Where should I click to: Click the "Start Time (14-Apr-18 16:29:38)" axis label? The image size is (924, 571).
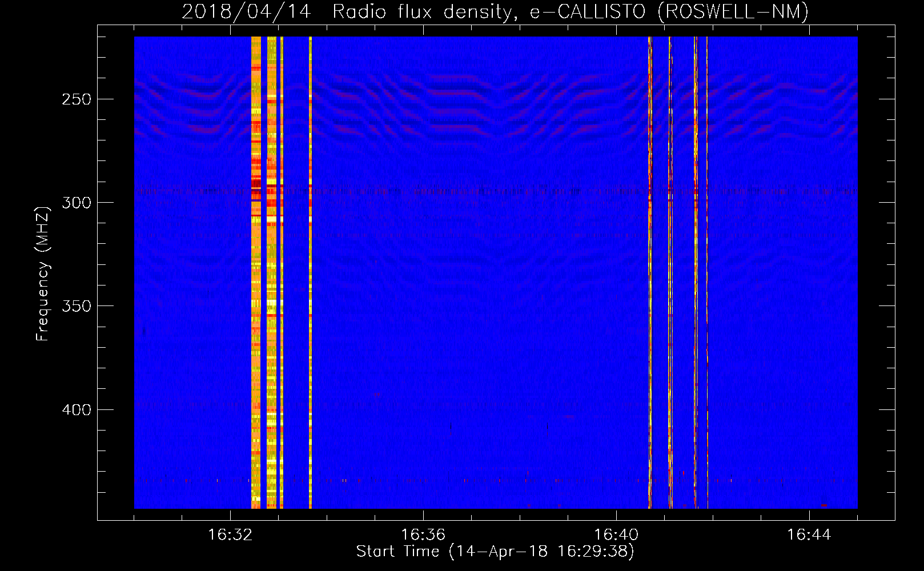coord(495,552)
